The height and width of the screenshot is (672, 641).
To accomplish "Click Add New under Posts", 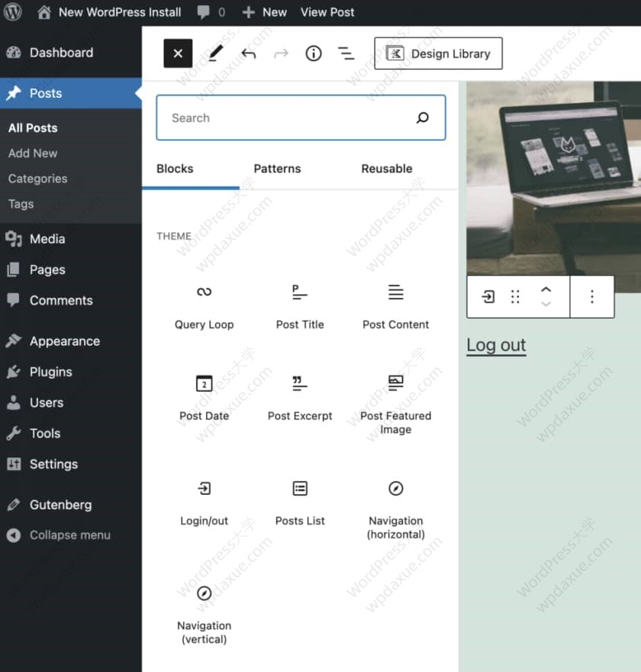I will pyautogui.click(x=33, y=153).
